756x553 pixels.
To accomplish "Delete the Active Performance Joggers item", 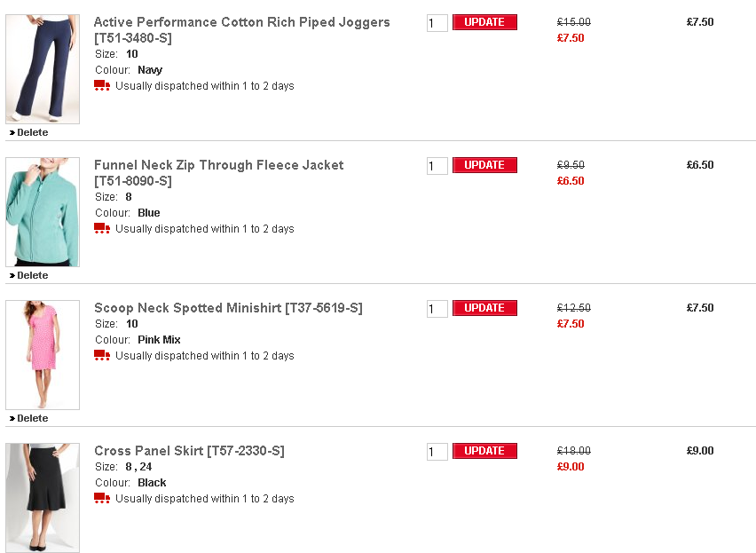I will pos(32,133).
